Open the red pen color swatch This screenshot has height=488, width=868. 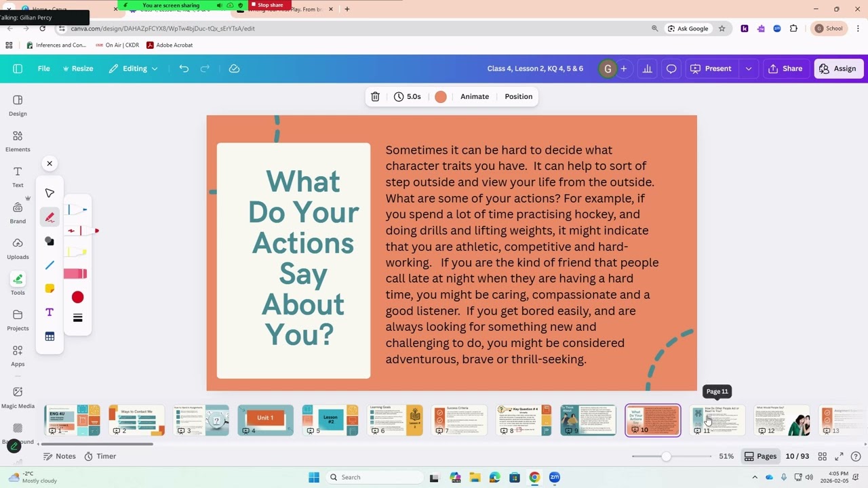click(77, 297)
